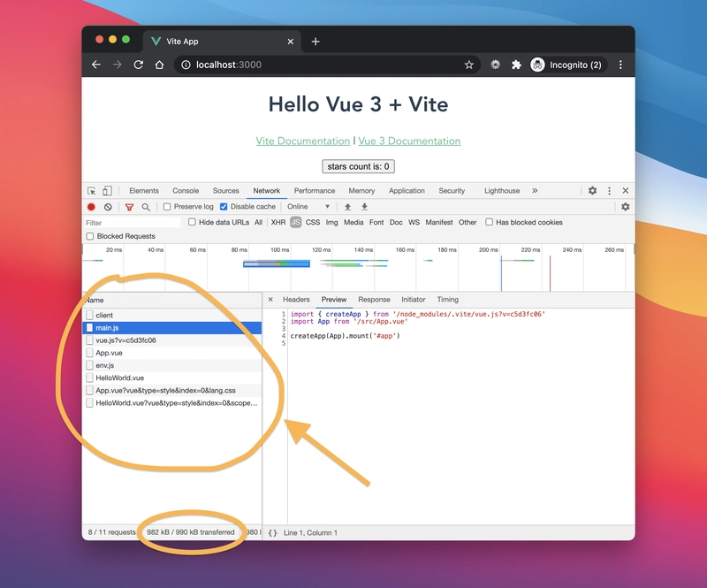Viewport: 707px width, 588px height.
Task: Open the Vue 3 Documentation link
Action: pyautogui.click(x=409, y=141)
